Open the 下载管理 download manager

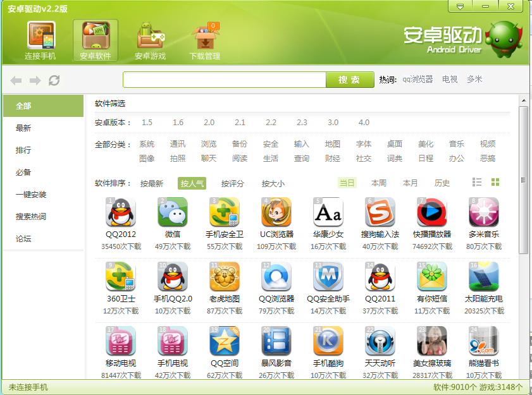(205, 40)
